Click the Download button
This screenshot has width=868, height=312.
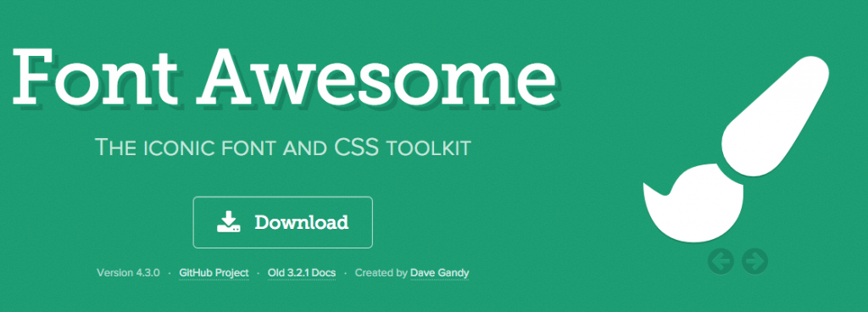[282, 222]
